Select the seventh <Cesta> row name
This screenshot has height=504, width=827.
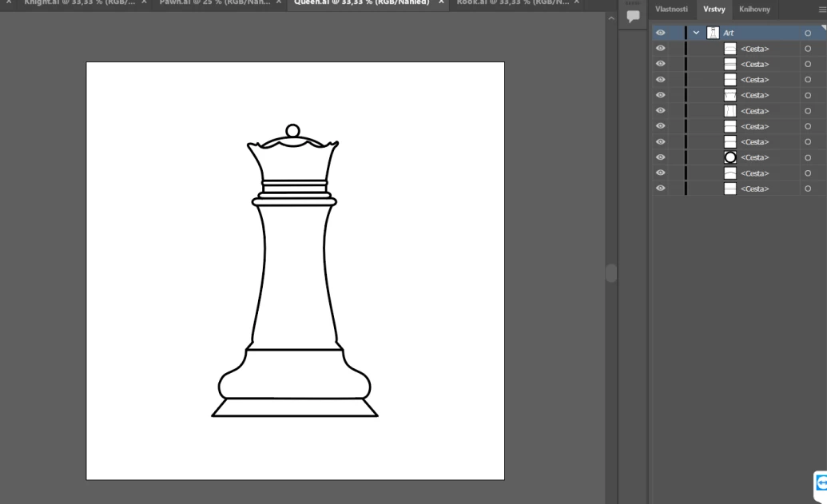755,142
